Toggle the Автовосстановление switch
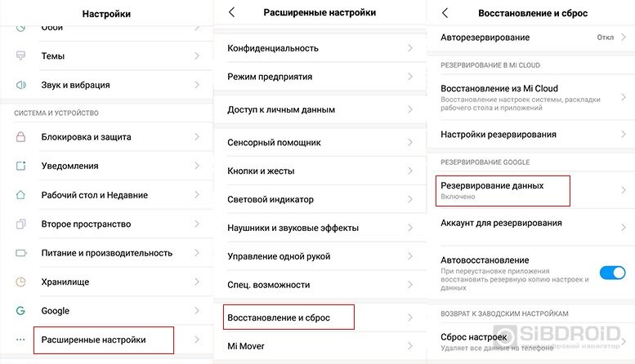The height and width of the screenshot is (364, 635). point(612,272)
